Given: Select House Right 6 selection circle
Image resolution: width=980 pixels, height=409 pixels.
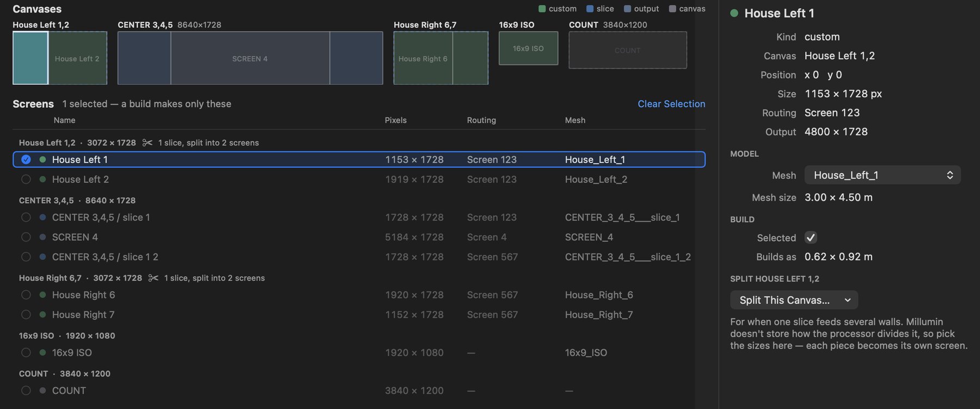Looking at the screenshot, I should coord(26,295).
